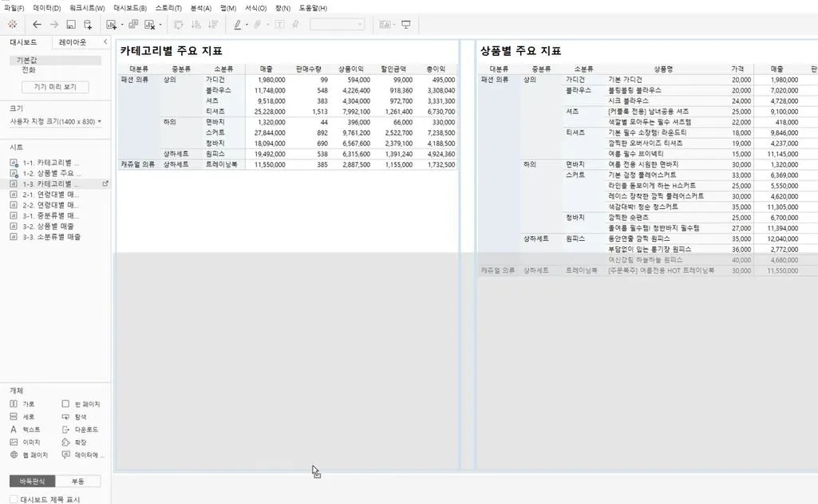Click the 기기 미리 보기 button
818x504 pixels.
coord(55,86)
